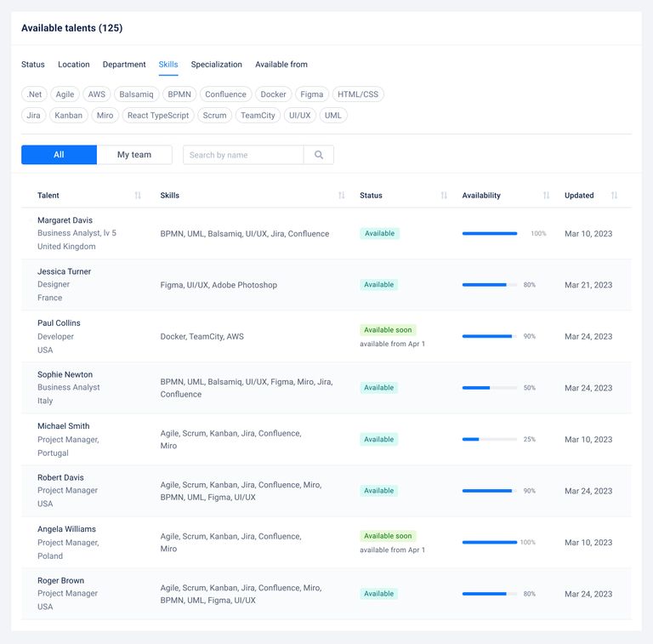Select the React TypeScript skill chip
This screenshot has height=644, width=653.
pyautogui.click(x=158, y=115)
